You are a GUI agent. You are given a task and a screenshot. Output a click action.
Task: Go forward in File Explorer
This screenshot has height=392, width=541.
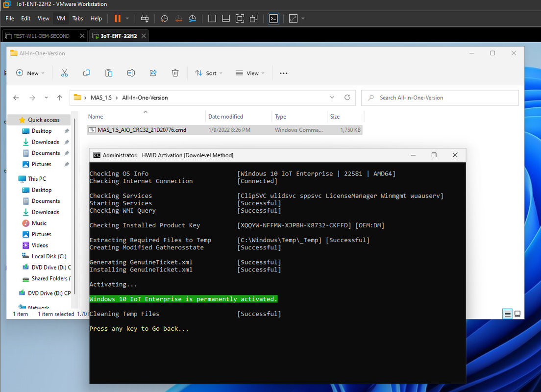point(32,98)
